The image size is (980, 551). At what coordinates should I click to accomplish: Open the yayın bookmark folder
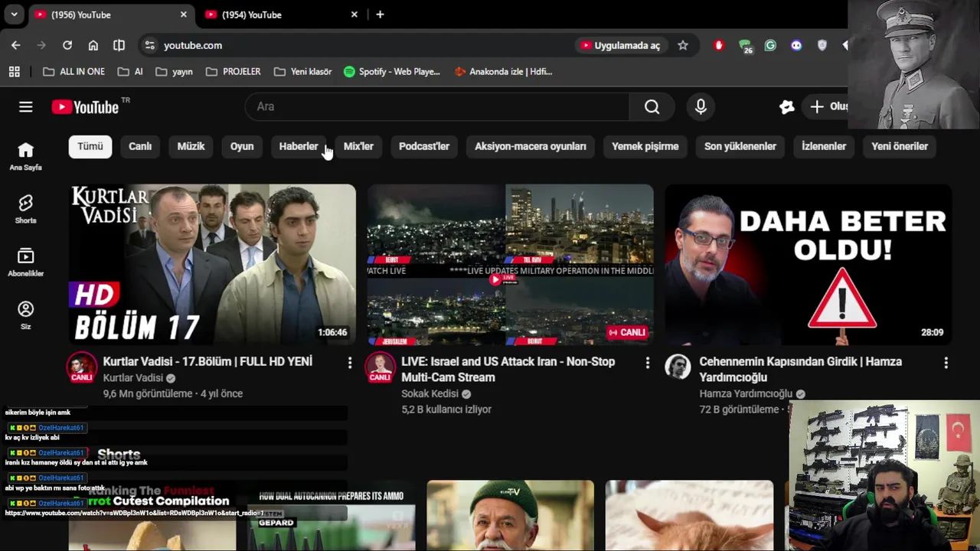[174, 71]
